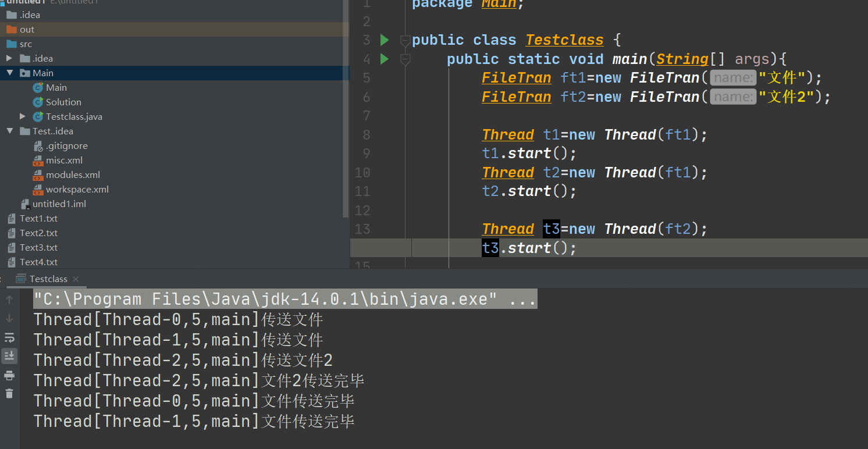Expand the Testclass.java node arrow
The image size is (868, 449).
(23, 116)
